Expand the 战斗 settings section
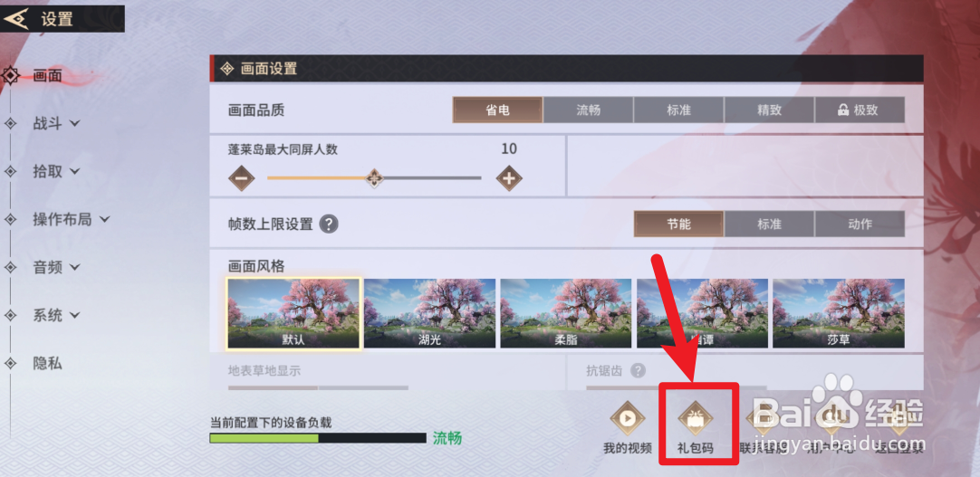 tap(56, 124)
